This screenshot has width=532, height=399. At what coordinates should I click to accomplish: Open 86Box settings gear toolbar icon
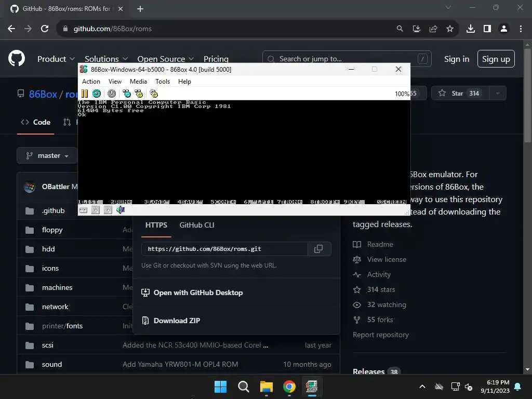point(154,94)
